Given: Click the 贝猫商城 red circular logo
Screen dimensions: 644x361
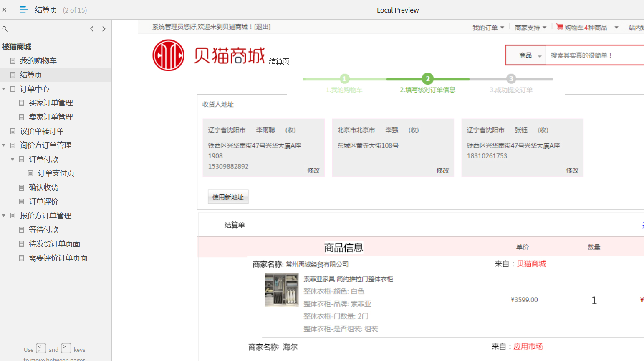Looking at the screenshot, I should tap(168, 55).
